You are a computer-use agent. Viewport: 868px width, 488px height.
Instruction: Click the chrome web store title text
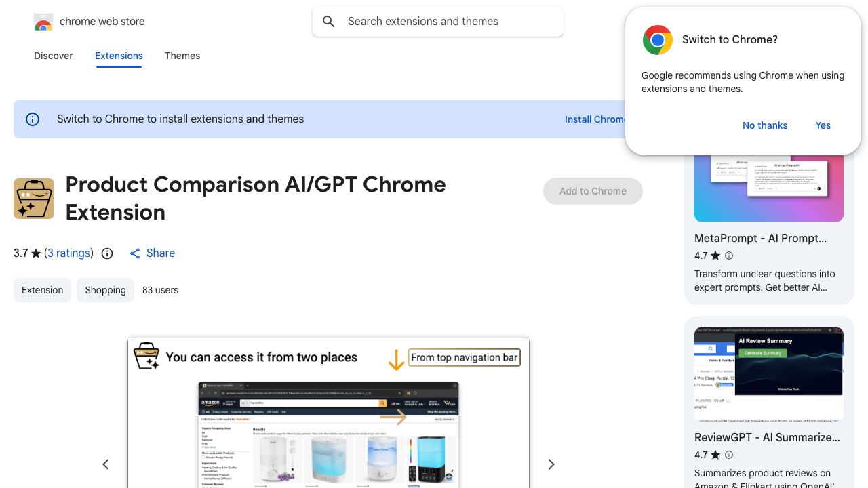[102, 22]
